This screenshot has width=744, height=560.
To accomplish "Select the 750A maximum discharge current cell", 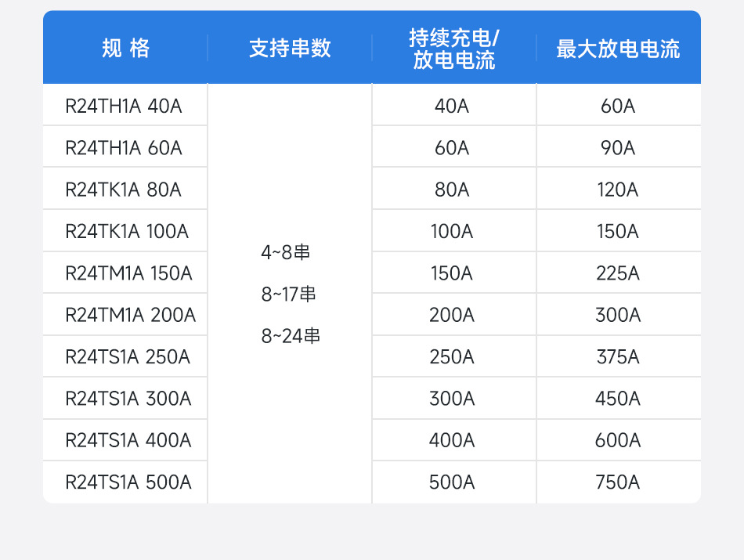I will point(618,482).
